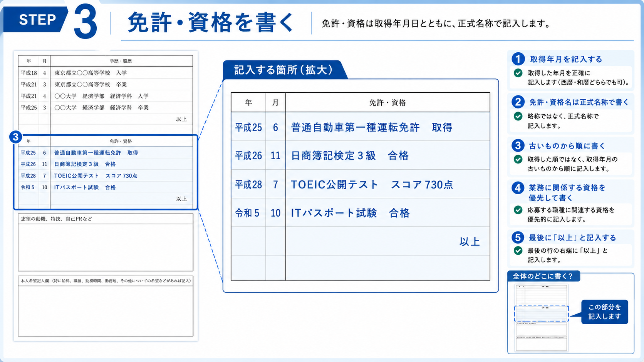Select 令和５ in the enlarged table
This screenshot has height=362, width=644.
tap(247, 213)
